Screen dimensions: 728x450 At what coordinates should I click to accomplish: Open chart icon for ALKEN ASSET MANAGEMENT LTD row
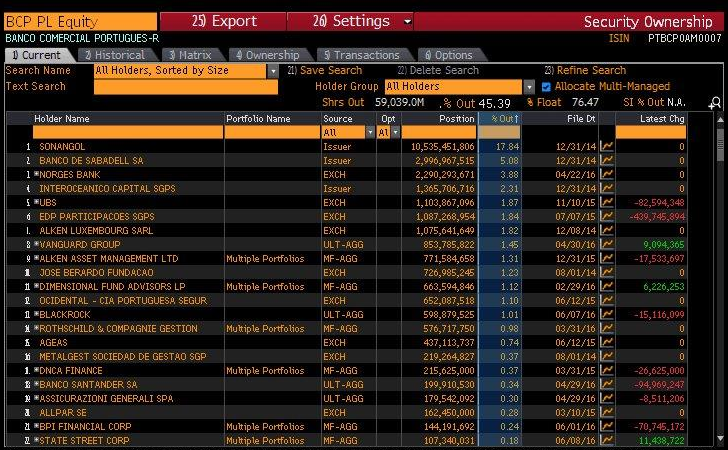pyautogui.click(x=606, y=258)
